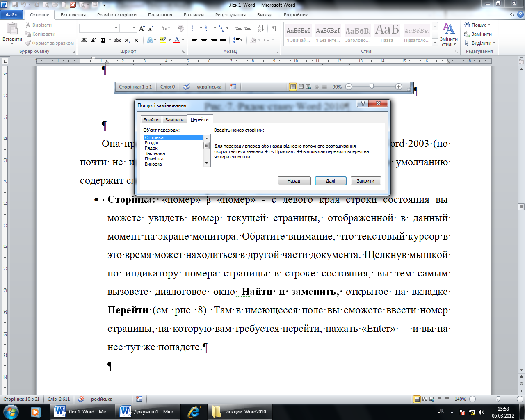Toggle Bold (Ж) formatting
The image size is (525, 420).
[84, 40]
